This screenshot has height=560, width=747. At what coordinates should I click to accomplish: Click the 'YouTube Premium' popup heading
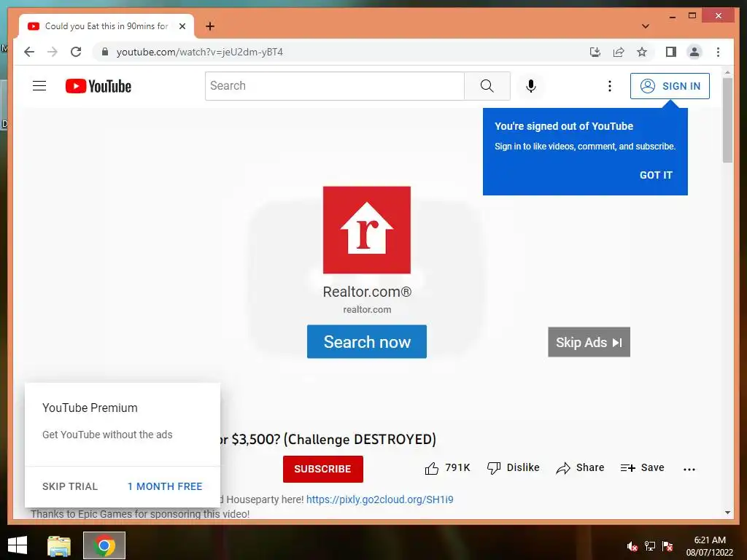click(90, 408)
